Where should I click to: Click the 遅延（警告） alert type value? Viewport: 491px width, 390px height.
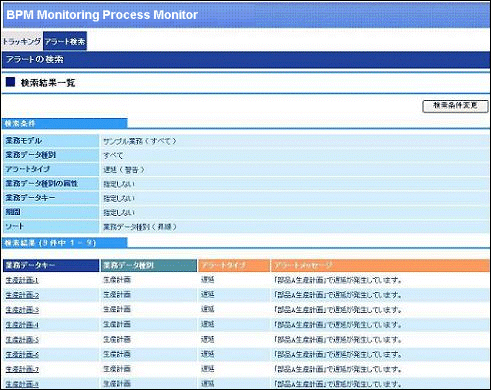point(124,170)
